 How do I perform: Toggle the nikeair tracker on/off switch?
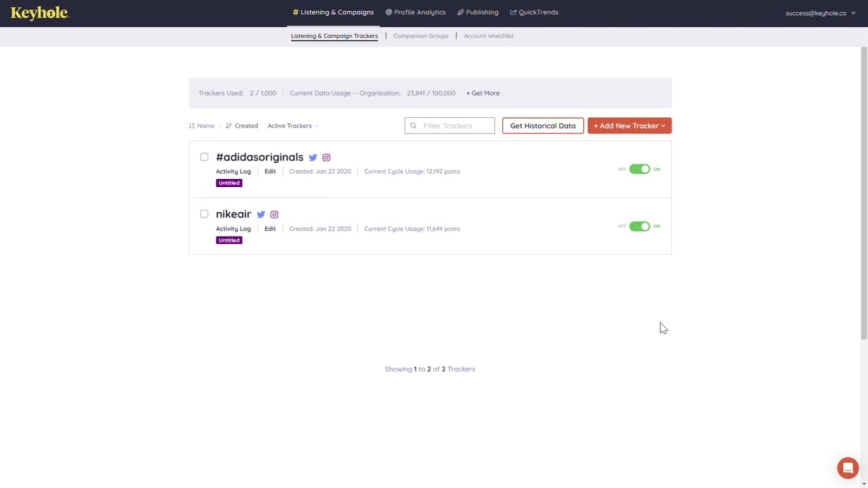(639, 226)
